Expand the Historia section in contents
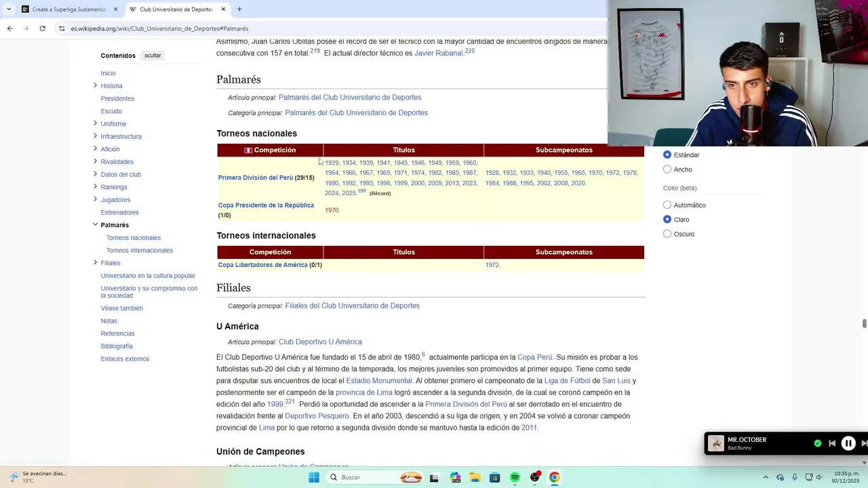 point(95,85)
